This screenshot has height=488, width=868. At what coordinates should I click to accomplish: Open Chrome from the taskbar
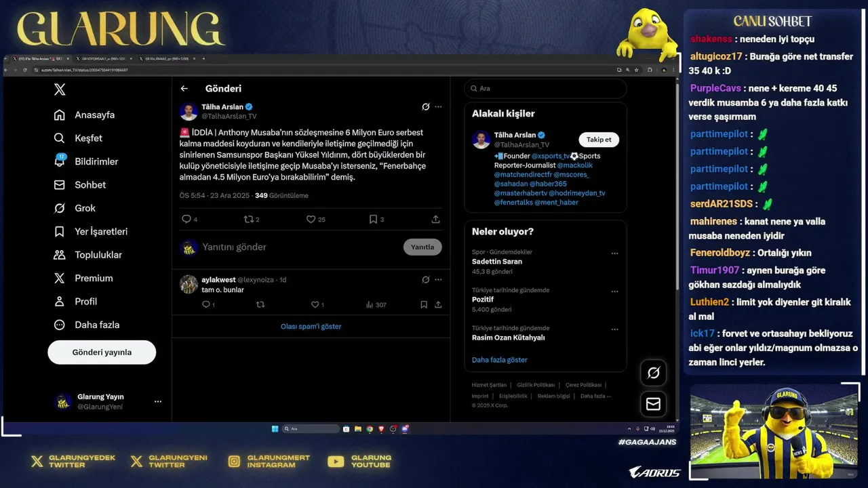[x=370, y=429]
